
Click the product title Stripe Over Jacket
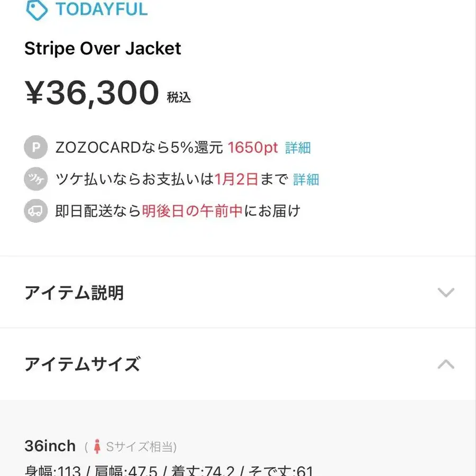tap(103, 49)
